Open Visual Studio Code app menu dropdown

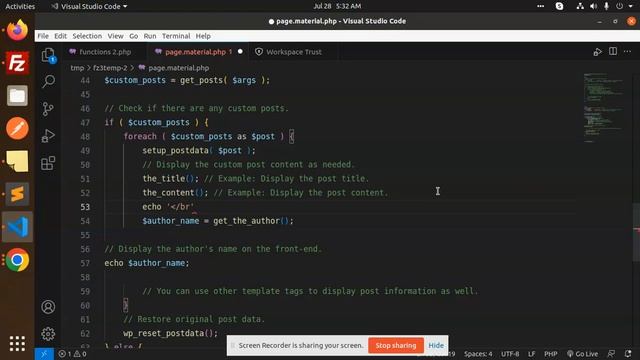89,6
